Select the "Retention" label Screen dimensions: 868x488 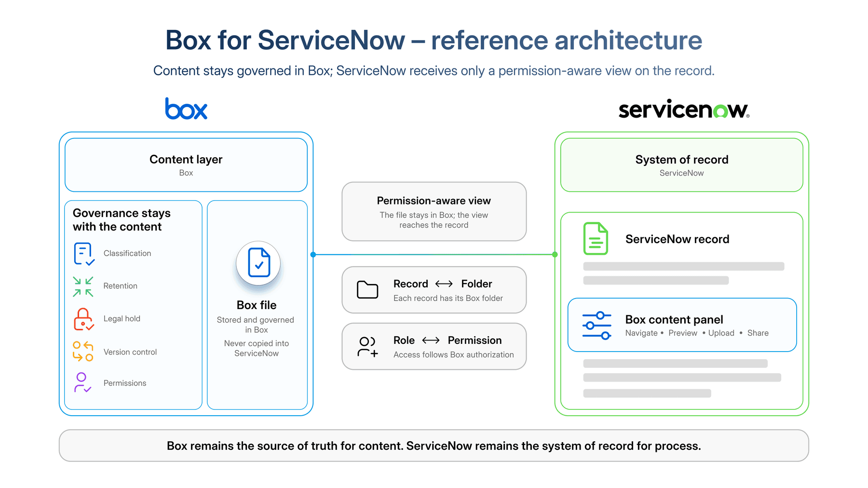tap(121, 286)
